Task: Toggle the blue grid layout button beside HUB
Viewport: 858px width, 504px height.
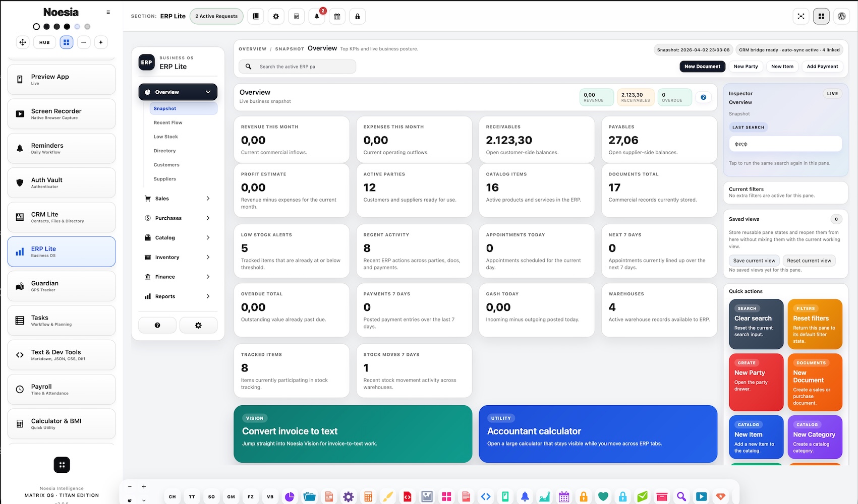Action: click(x=67, y=42)
